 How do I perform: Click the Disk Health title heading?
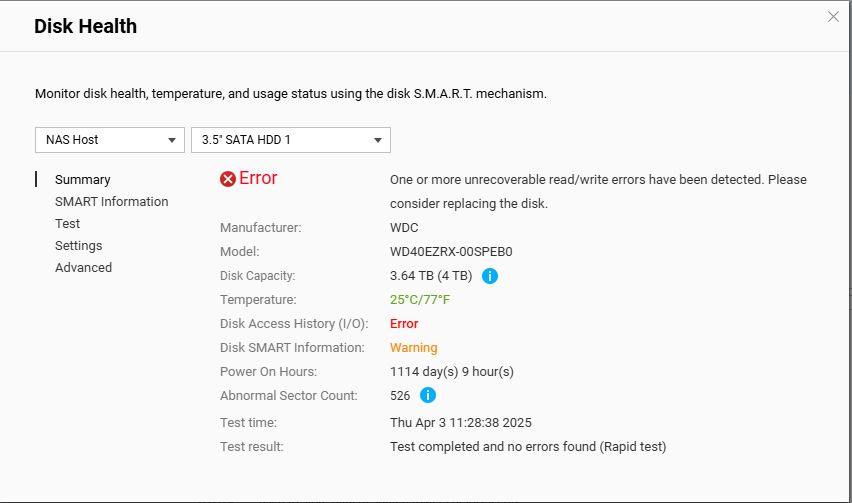[x=85, y=27]
